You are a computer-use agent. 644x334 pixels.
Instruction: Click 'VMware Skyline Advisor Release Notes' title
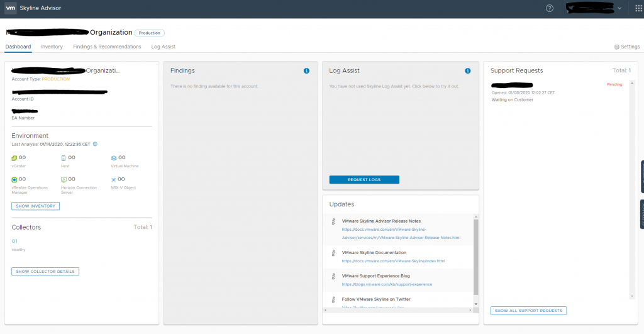tap(381, 221)
